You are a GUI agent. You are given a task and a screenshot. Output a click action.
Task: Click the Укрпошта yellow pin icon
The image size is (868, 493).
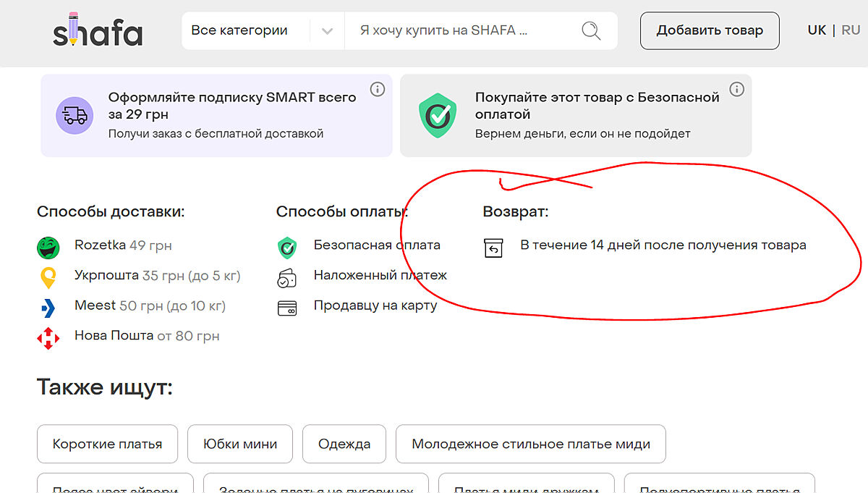coord(48,277)
